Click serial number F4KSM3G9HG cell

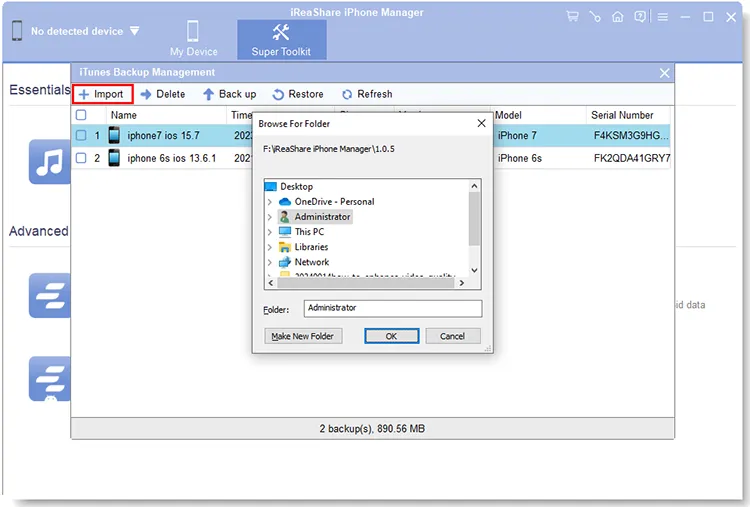pos(631,135)
